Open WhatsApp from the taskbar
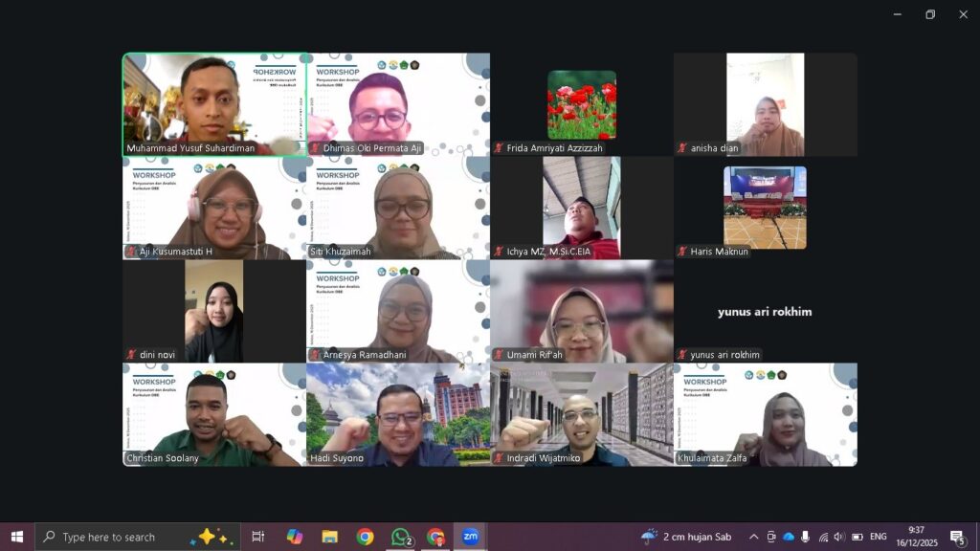The width and height of the screenshot is (980, 551). [401, 537]
